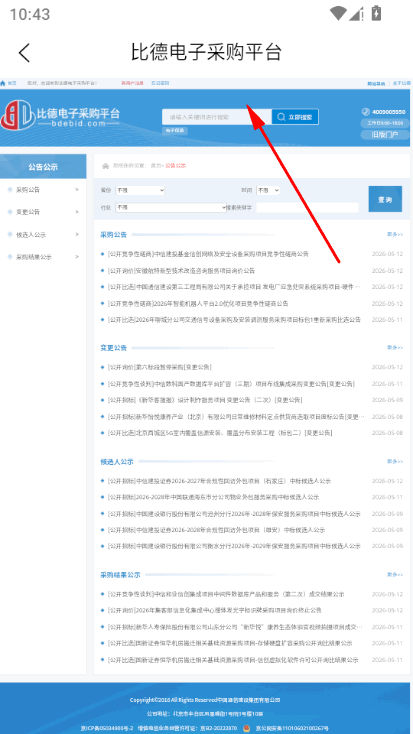Click the blue 查询 button
413x734 pixels.
385,199
